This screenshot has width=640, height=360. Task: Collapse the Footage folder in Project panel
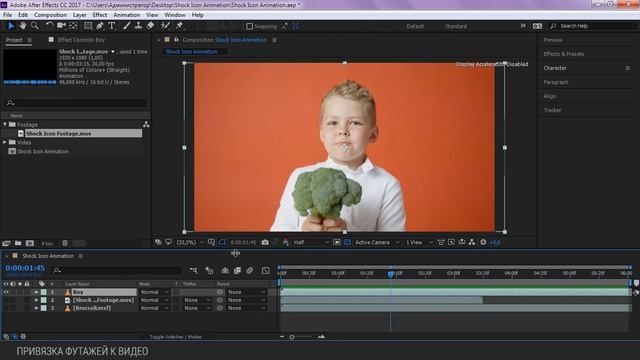pos(5,124)
